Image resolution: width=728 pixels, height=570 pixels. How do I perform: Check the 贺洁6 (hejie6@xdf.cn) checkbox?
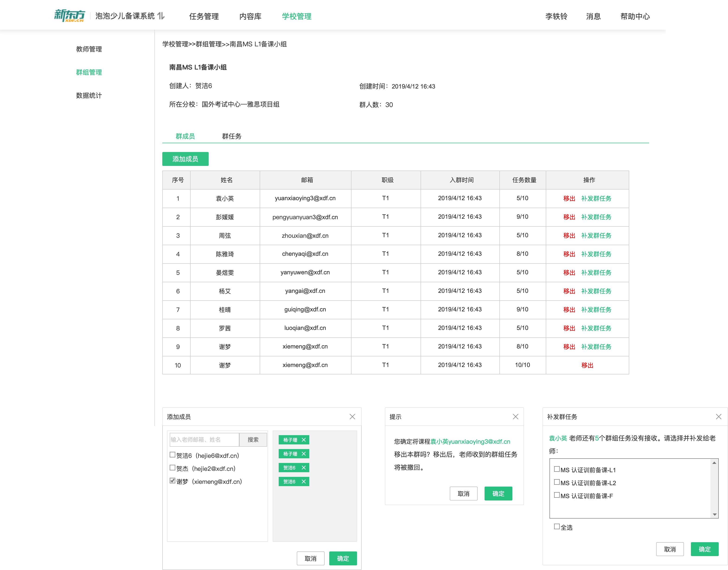click(x=172, y=455)
